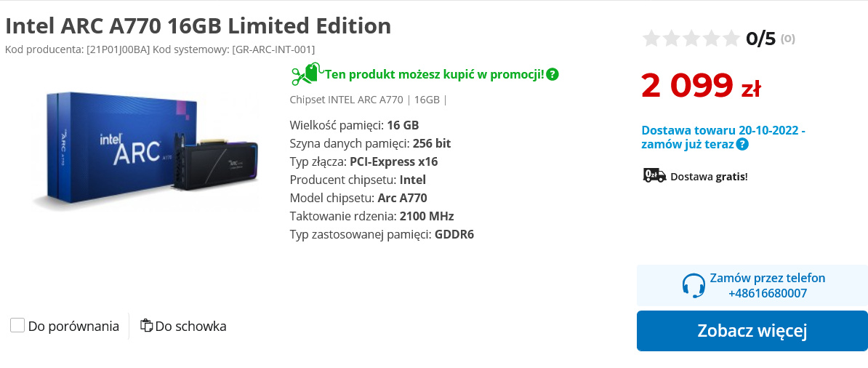Click the 2 099 zł price
Viewport: 868px width, 368px height.
(x=700, y=87)
